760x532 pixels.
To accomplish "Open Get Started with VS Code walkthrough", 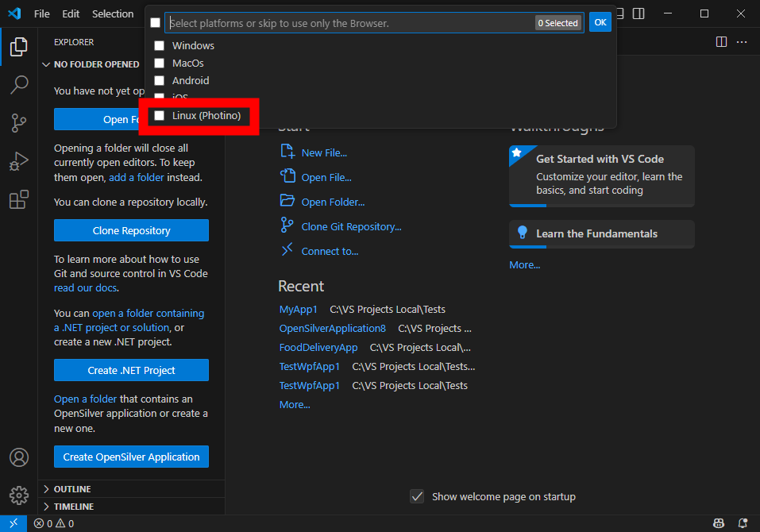I will [x=601, y=176].
